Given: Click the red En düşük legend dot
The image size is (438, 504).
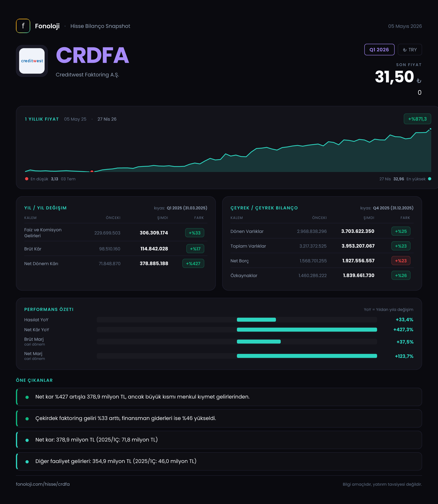Looking at the screenshot, I should 27,179.
